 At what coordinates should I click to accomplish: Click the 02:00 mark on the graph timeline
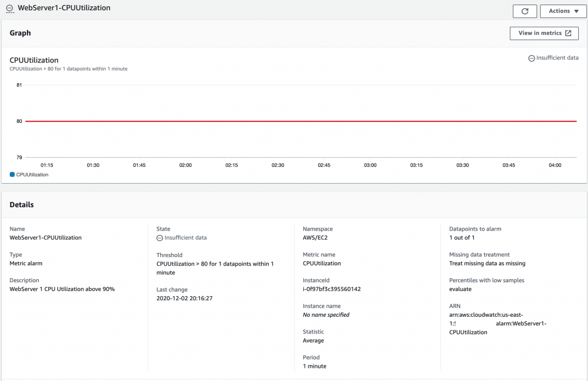point(185,165)
